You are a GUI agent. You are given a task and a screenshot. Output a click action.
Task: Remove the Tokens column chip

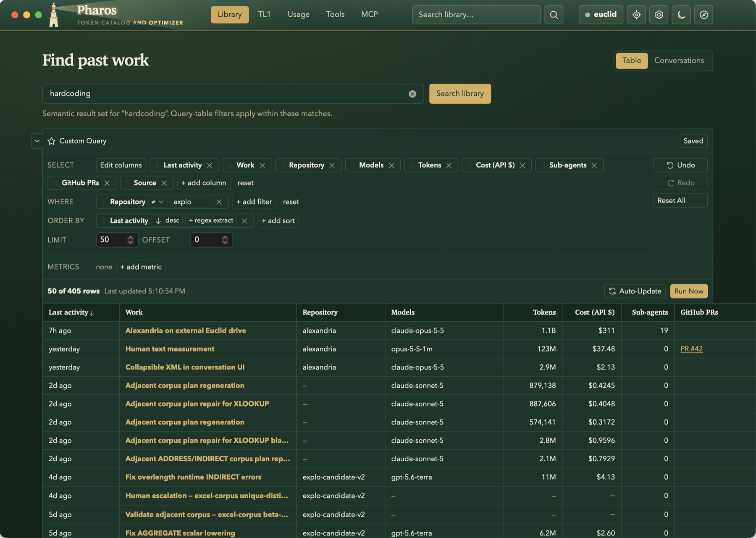449,165
